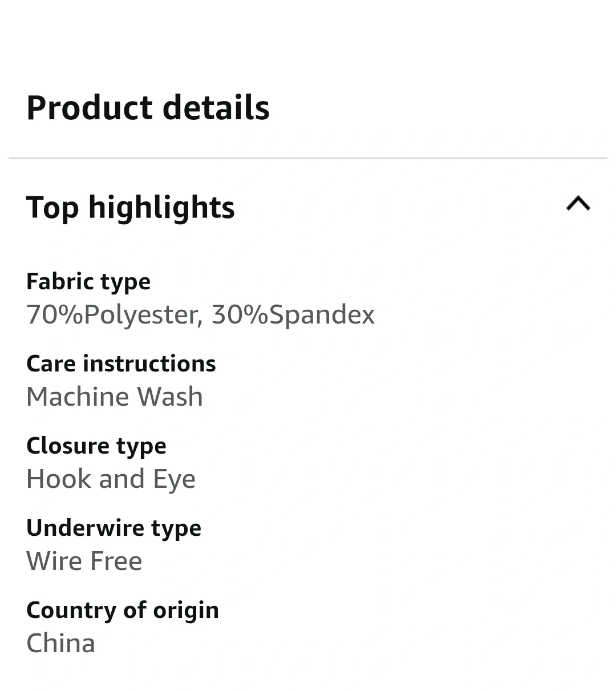The width and height of the screenshot is (616, 691).
Task: Click the word "Top" in section header
Action: (52, 208)
